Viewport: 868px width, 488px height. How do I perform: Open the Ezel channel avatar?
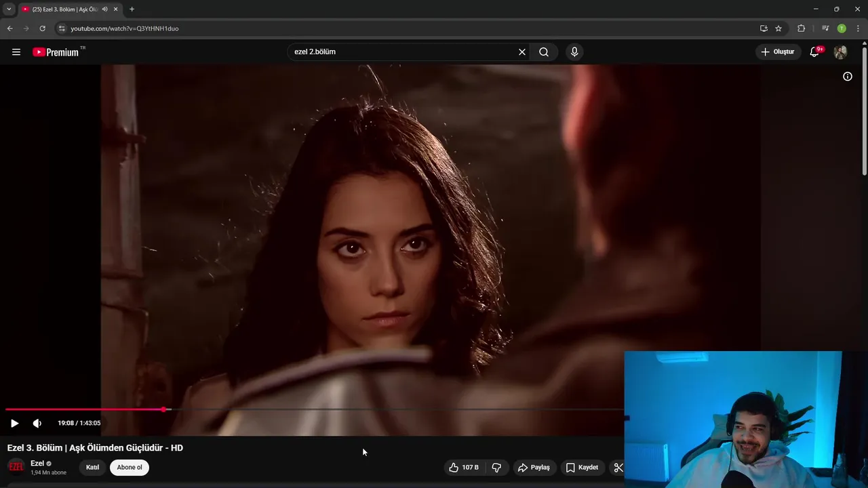tap(16, 467)
